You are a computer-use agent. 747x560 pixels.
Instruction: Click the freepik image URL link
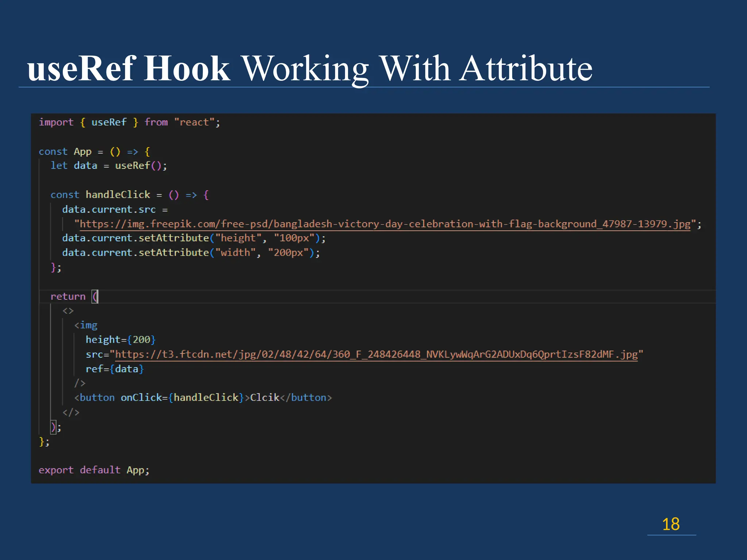coord(385,224)
